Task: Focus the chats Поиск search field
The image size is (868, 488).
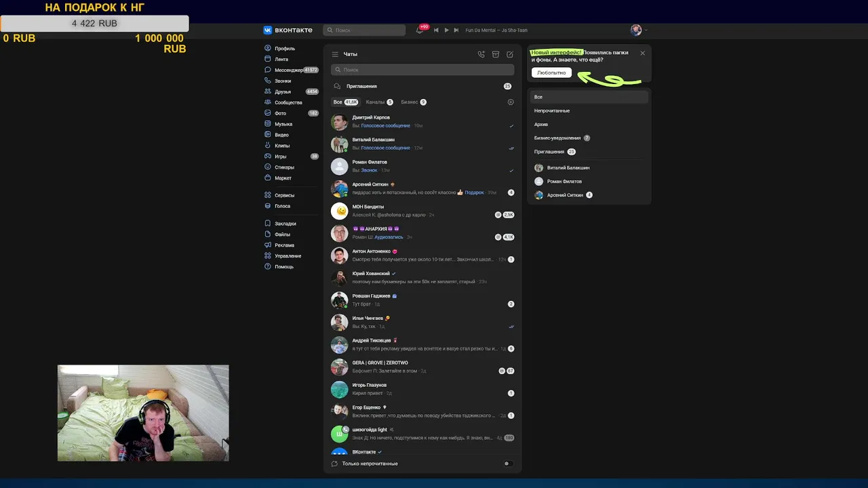Action: (x=422, y=70)
